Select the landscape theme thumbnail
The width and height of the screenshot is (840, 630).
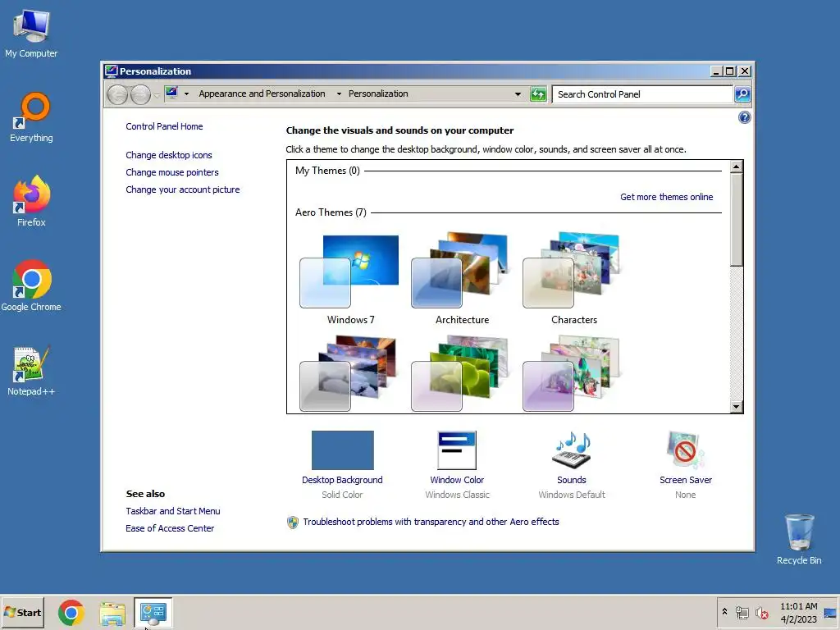pyautogui.click(x=348, y=373)
